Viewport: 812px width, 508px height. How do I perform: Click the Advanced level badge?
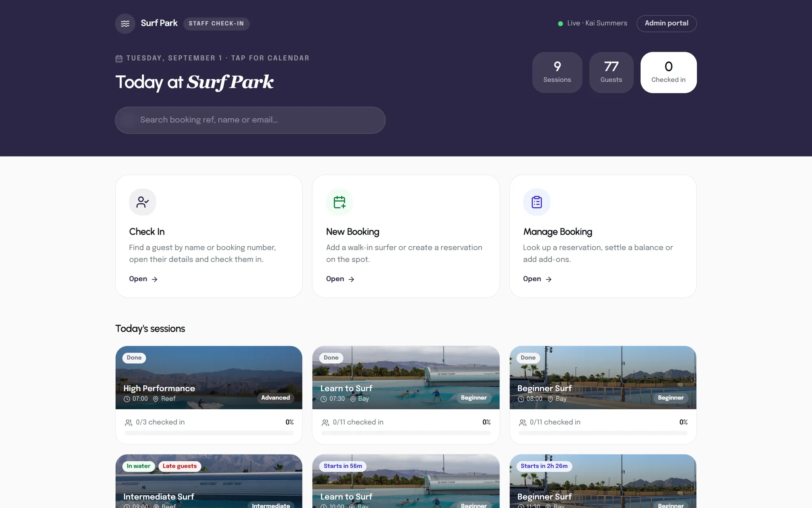point(276,398)
